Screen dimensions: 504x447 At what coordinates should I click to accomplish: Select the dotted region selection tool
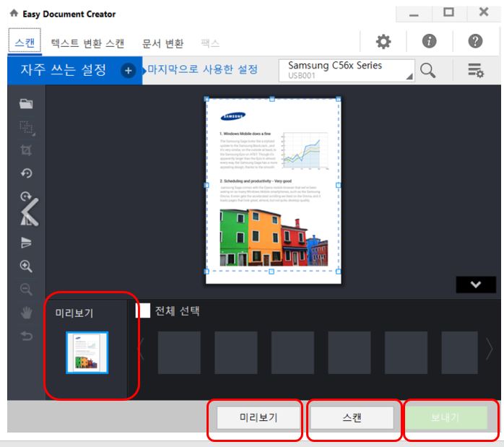click(27, 129)
